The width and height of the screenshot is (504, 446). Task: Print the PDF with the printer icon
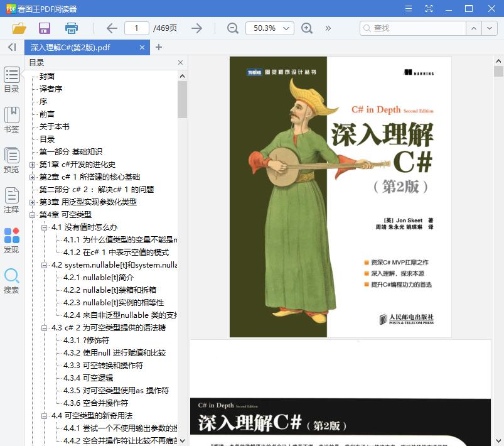[x=72, y=28]
